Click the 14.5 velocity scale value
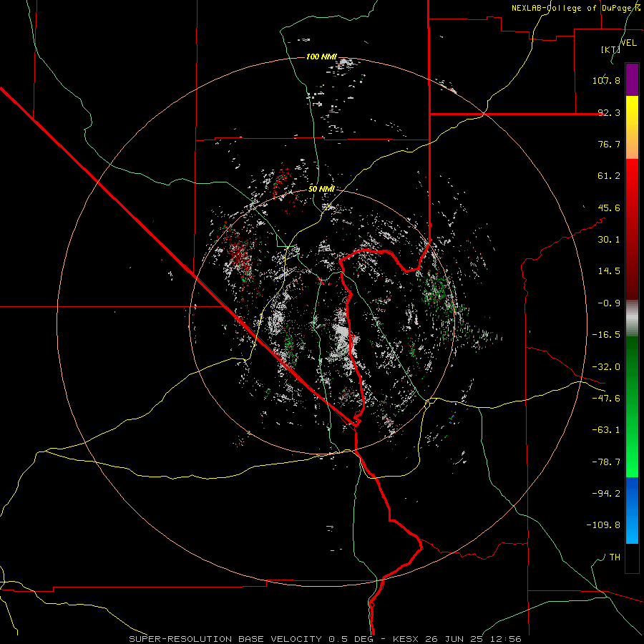This screenshot has width=644, height=644. (x=609, y=271)
